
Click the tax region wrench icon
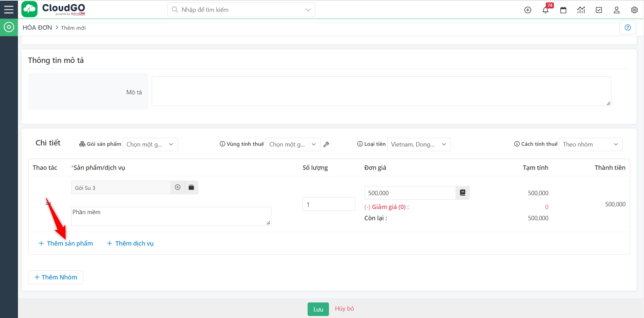[326, 144]
